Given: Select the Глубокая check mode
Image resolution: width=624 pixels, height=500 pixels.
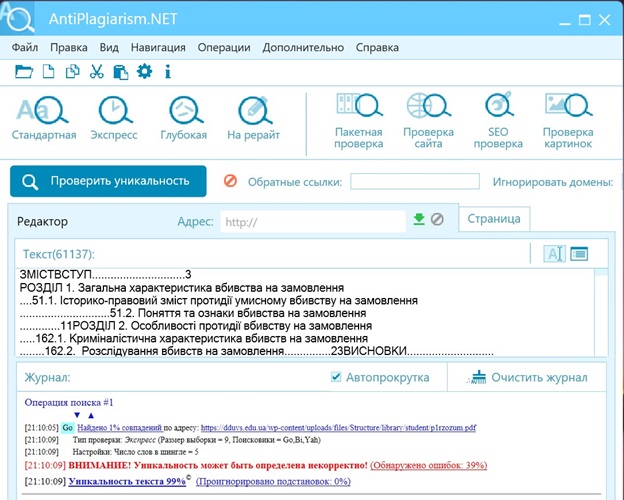Looking at the screenshot, I should [x=184, y=119].
